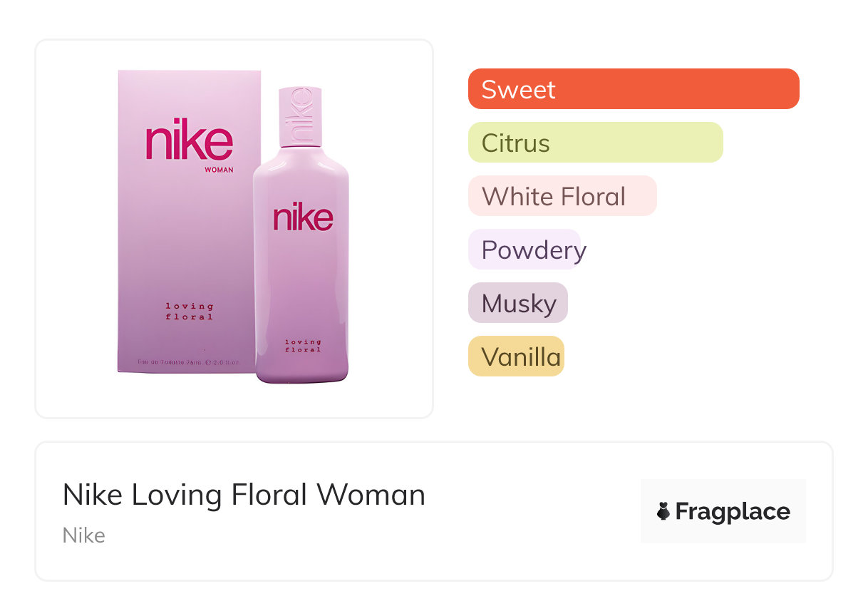Pick the Powdery accord bar
Viewport: 868px width, 616px height.
tap(525, 250)
